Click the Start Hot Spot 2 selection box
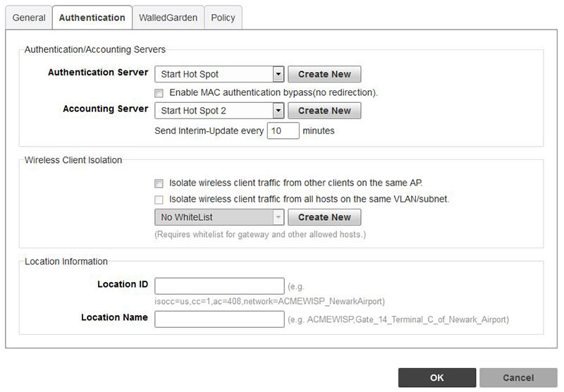The height and width of the screenshot is (392, 564). 213,111
